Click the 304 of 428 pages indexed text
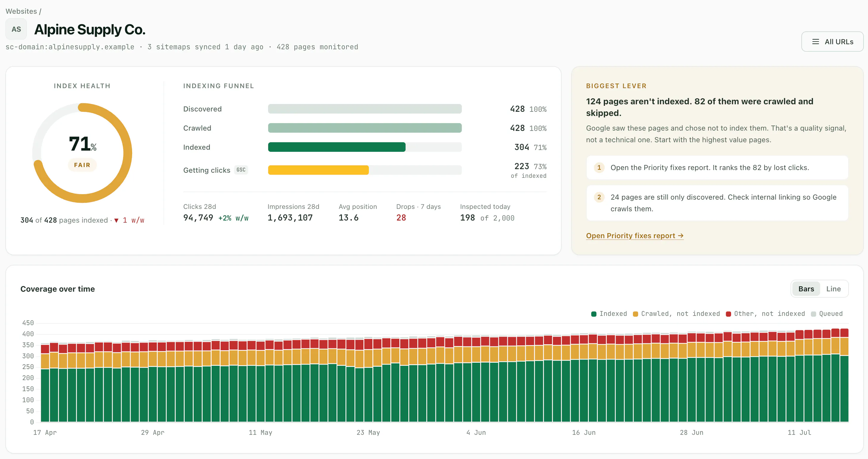The width and height of the screenshot is (868, 459). click(x=64, y=220)
